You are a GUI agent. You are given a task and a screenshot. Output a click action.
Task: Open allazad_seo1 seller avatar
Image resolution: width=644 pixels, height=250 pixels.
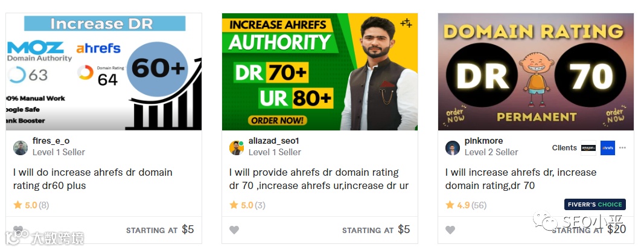[x=237, y=148]
